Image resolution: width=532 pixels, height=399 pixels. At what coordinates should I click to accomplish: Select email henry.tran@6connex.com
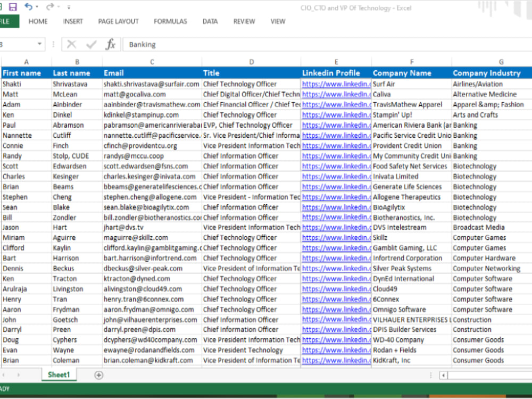pos(152,299)
